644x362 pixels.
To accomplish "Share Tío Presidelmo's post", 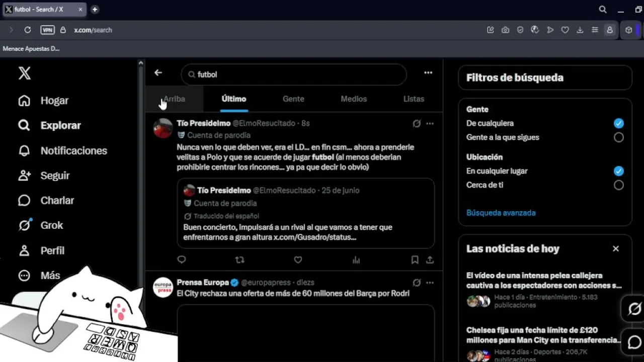I will (430, 260).
